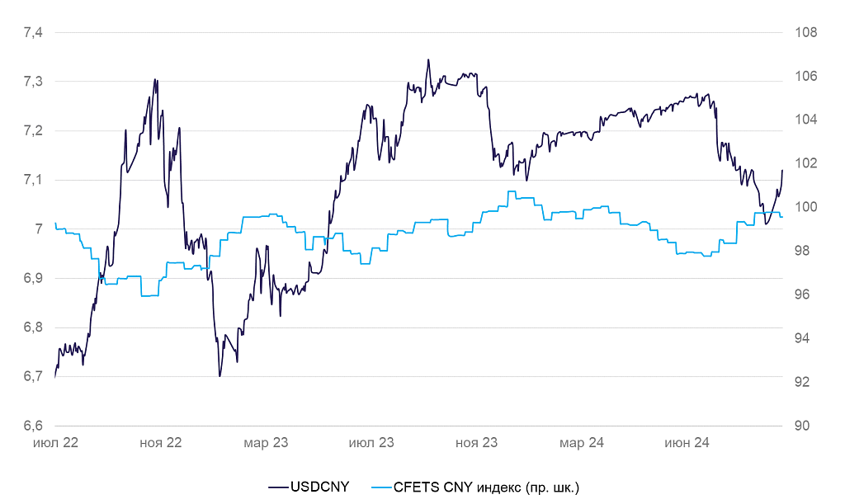Click the 'мар 24' x-axis label
This screenshot has width=845, height=504.
coord(583,443)
